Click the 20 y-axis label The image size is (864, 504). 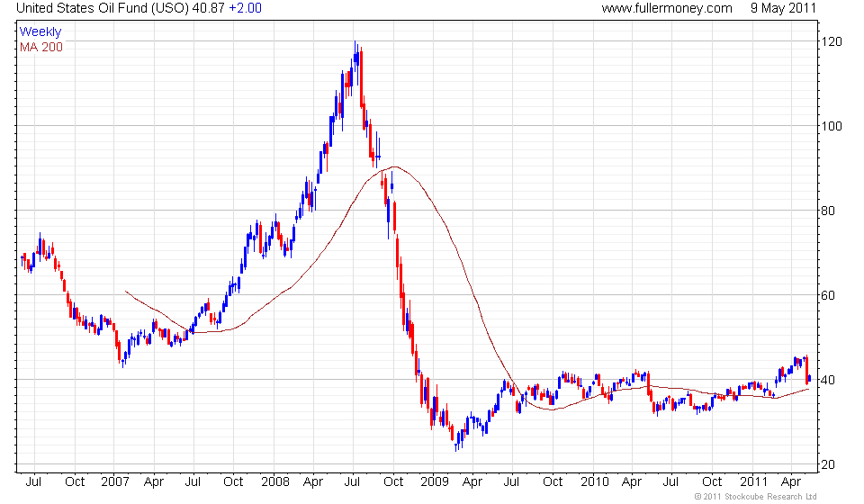pos(828,465)
